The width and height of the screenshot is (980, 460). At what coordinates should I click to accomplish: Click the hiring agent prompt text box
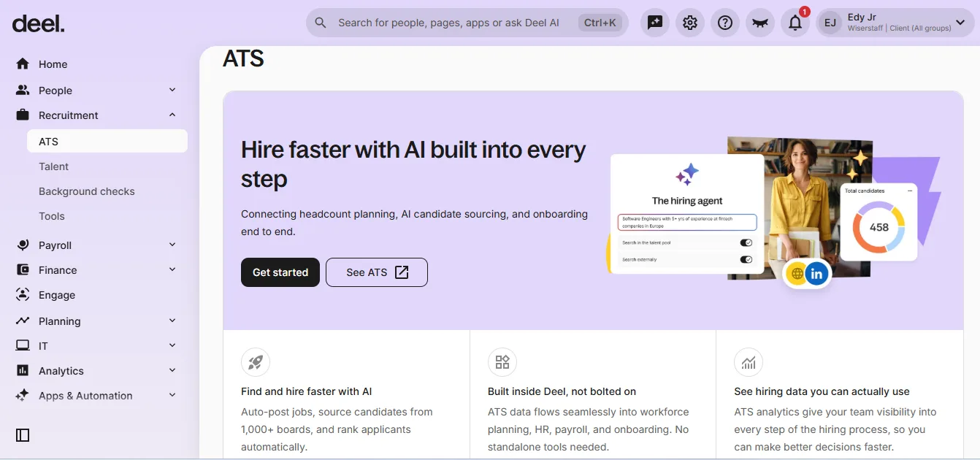click(x=687, y=222)
